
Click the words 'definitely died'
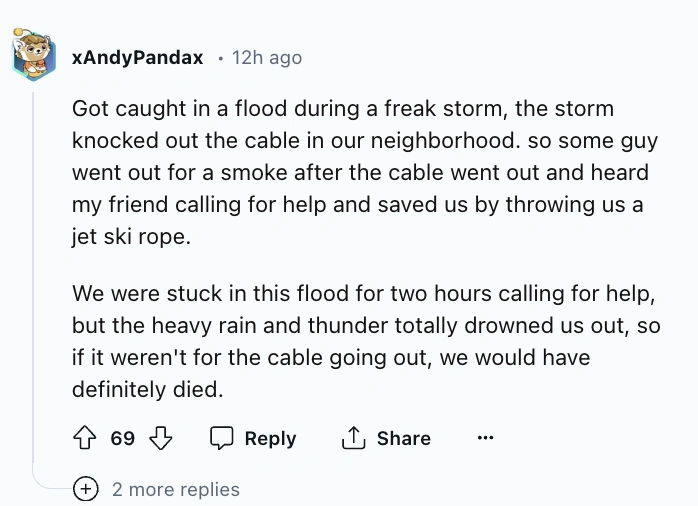(146, 390)
